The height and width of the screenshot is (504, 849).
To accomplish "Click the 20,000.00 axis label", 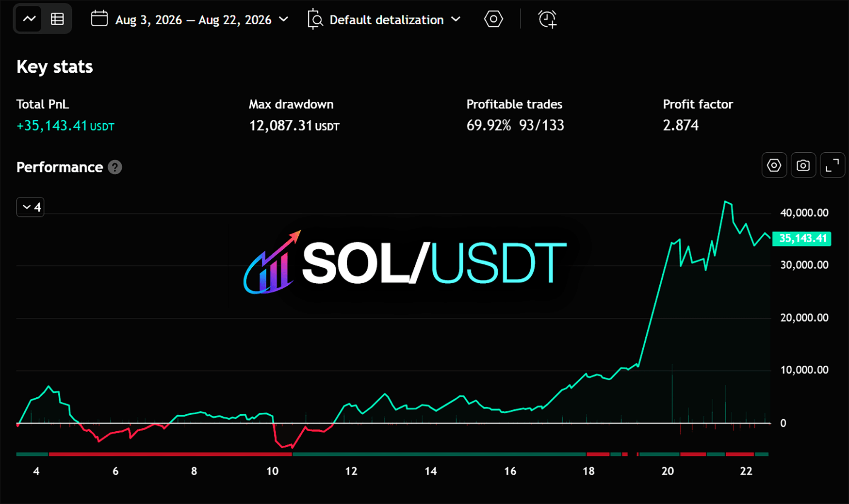I will pyautogui.click(x=804, y=318).
